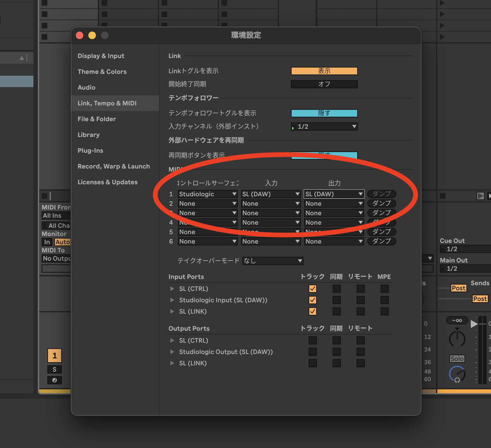This screenshot has height=448, width=491.
Task: Switch to the Audio preferences tab
Action: pos(86,87)
